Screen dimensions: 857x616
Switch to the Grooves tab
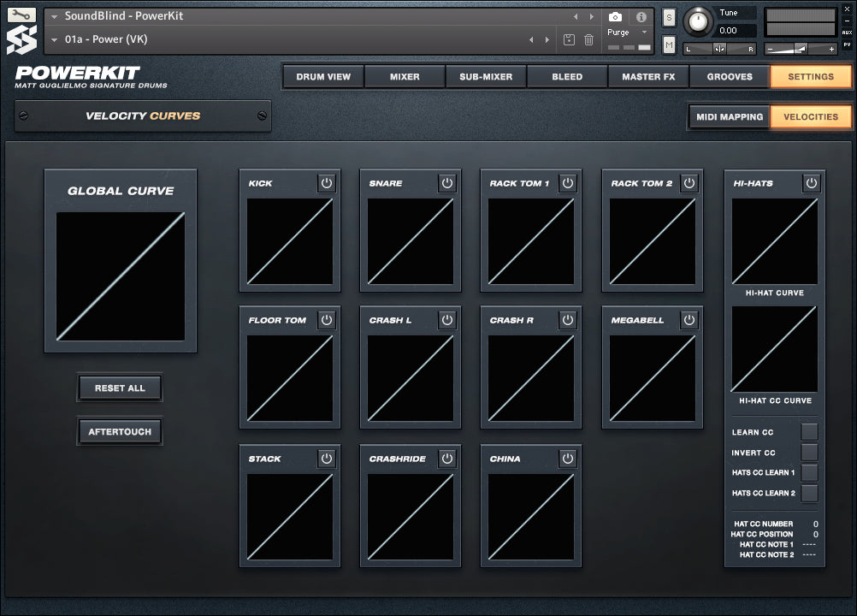point(730,76)
